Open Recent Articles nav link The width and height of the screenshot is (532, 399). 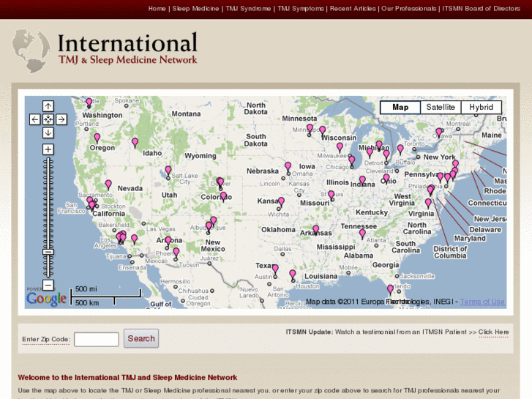coord(353,9)
